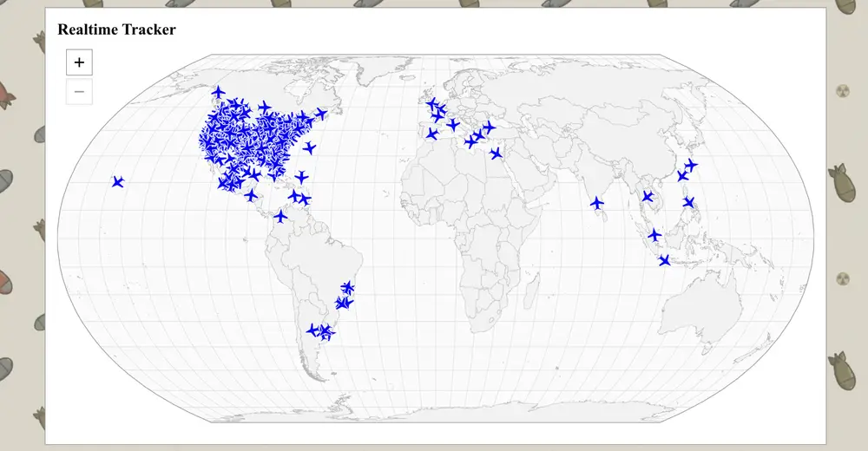Click the Realtime Tracker heading
This screenshot has height=451, width=868.
click(x=117, y=29)
